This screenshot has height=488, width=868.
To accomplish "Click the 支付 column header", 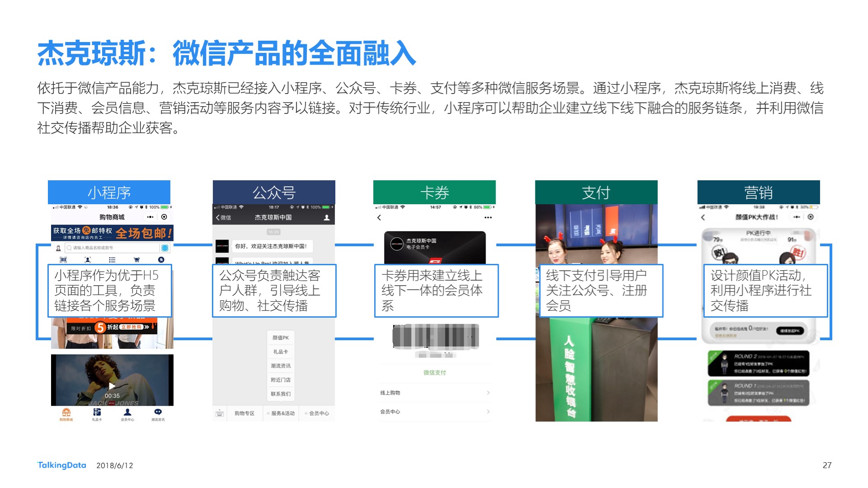I will [x=596, y=192].
